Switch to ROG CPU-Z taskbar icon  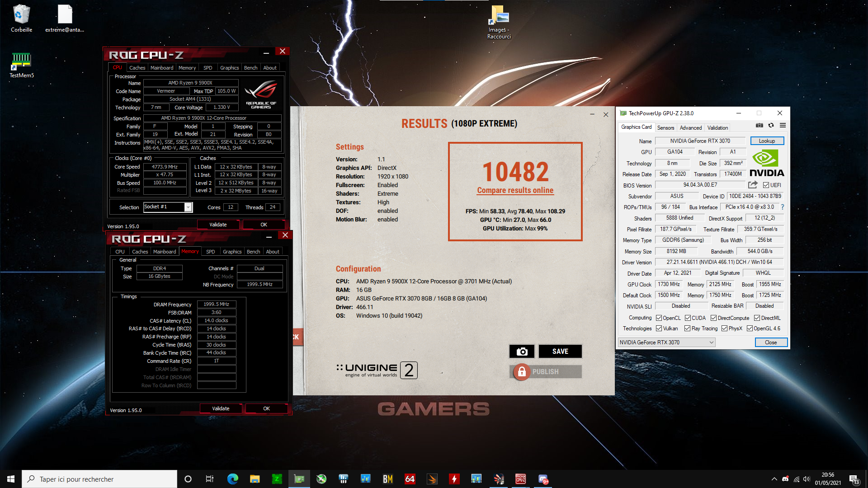(x=520, y=479)
